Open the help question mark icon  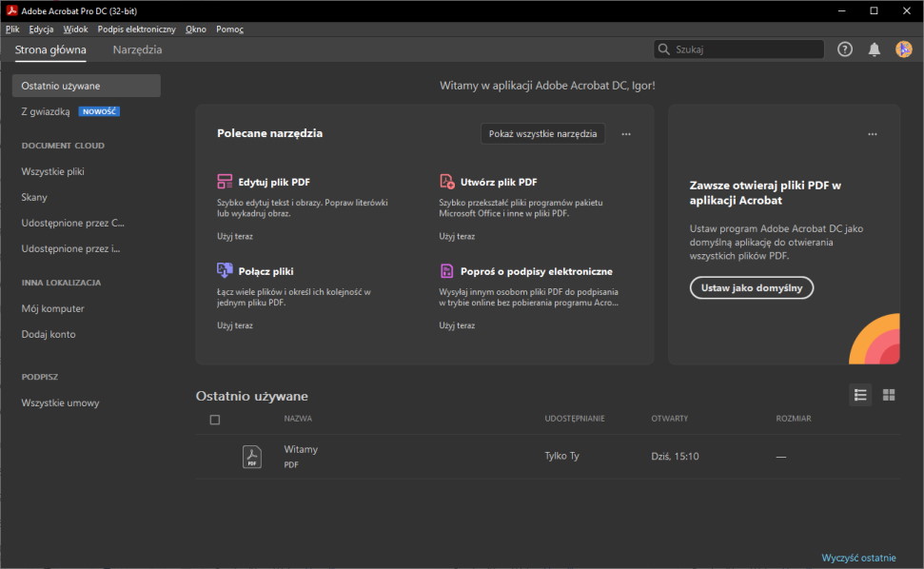click(845, 49)
